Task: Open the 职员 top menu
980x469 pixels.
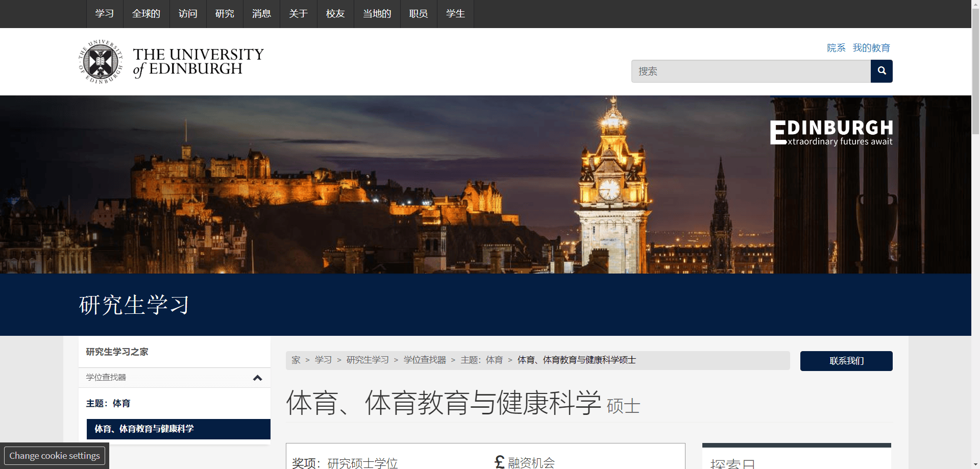Action: 419,14
